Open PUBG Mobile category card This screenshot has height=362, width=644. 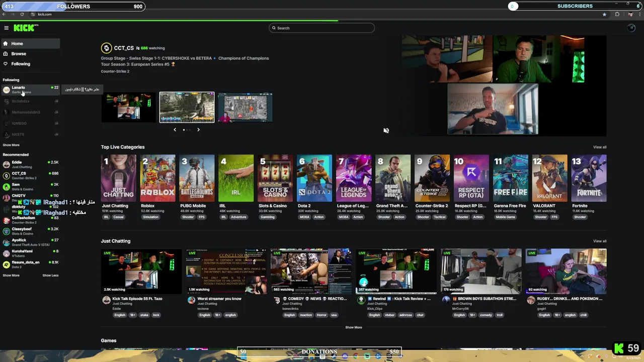click(197, 178)
